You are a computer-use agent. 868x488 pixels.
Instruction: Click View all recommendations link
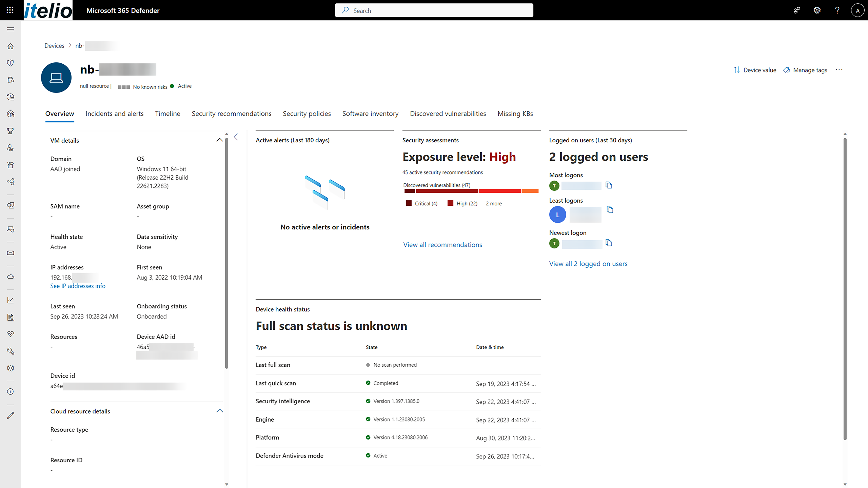click(x=442, y=244)
